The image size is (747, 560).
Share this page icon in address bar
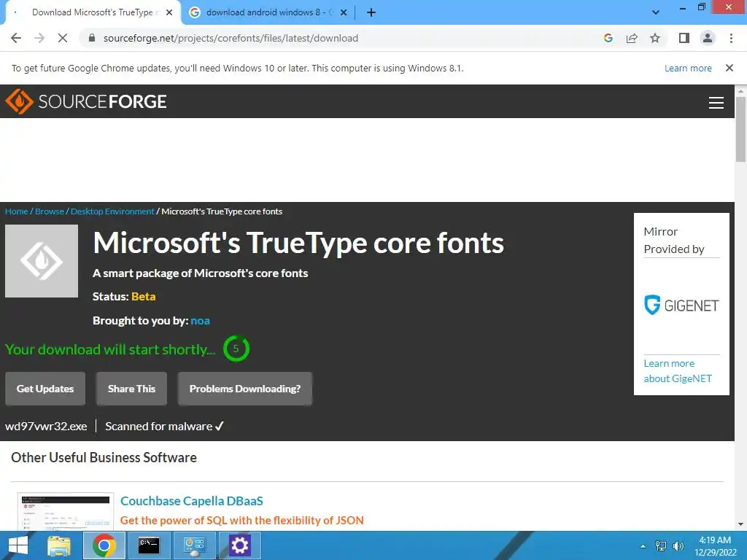(x=632, y=38)
